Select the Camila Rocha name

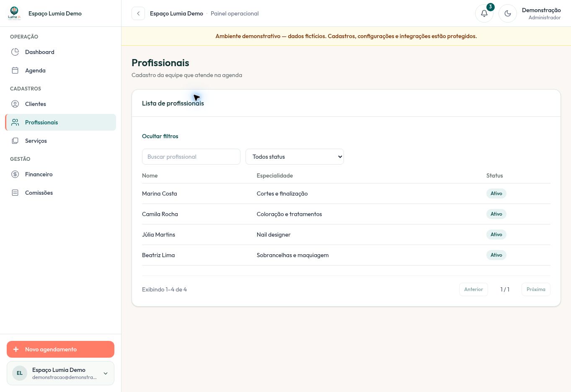160,214
